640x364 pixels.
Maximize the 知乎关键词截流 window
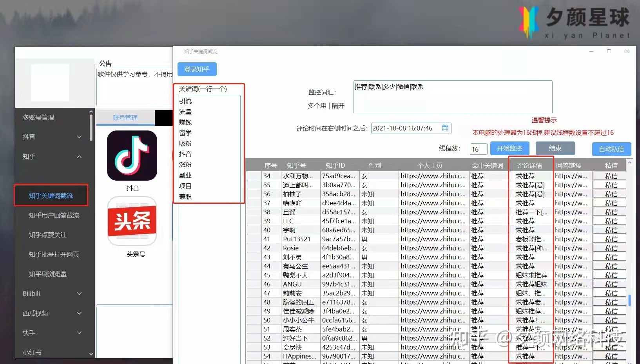click(609, 51)
